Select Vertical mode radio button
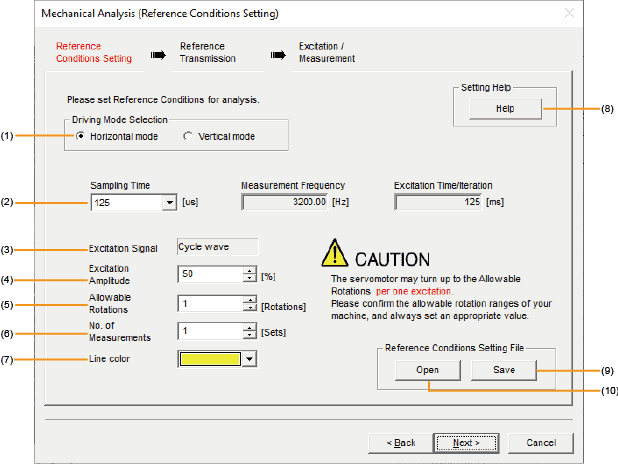Viewport: 618px width, 467px height. click(188, 136)
